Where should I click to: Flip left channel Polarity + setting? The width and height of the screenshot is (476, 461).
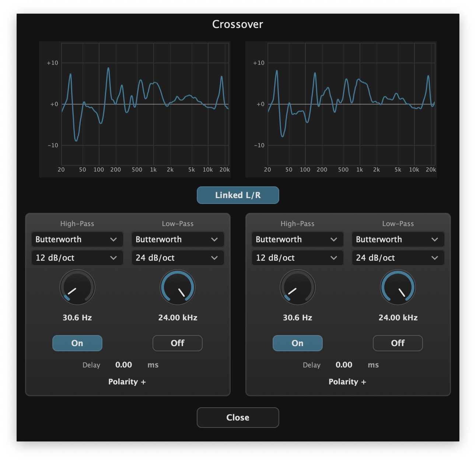click(127, 382)
